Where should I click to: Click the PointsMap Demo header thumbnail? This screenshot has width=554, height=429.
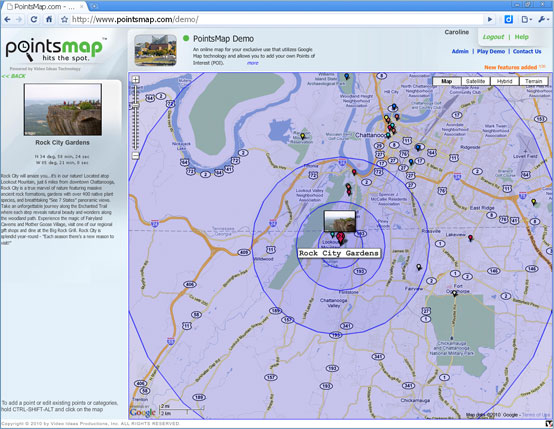click(155, 50)
